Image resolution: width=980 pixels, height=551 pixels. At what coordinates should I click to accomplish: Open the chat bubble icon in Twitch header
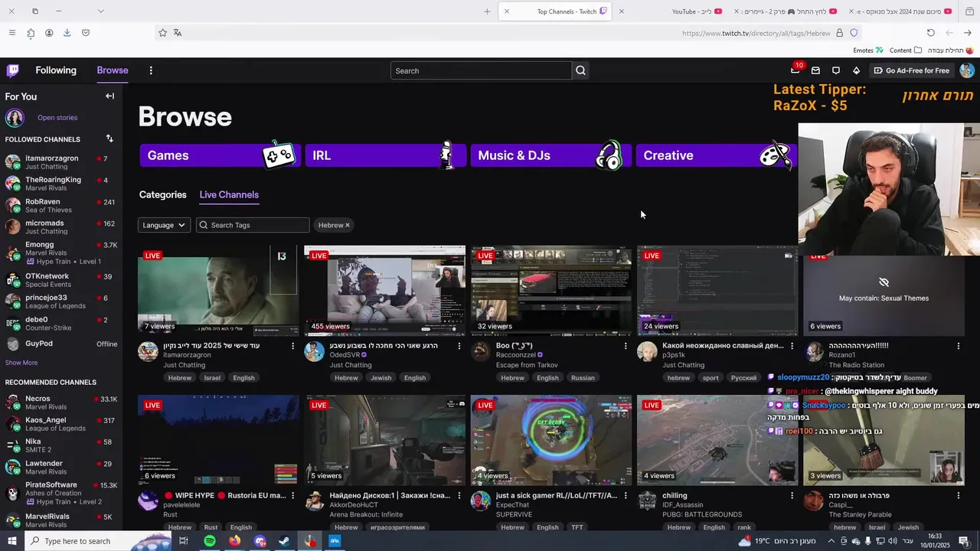pos(836,70)
